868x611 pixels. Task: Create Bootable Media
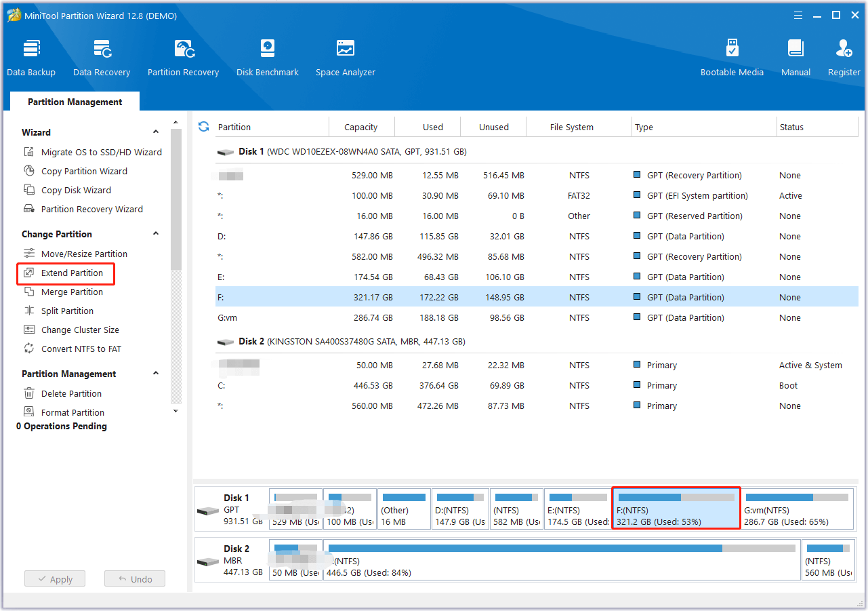coord(732,58)
